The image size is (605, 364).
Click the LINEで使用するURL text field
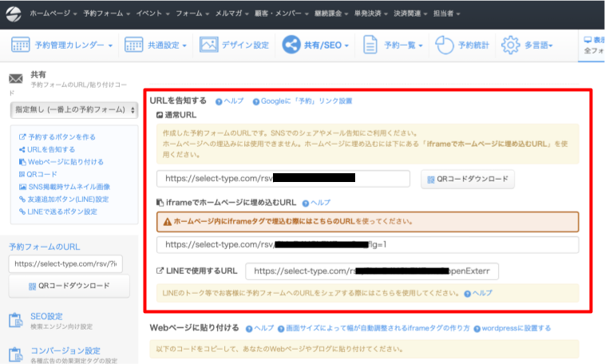click(371, 271)
